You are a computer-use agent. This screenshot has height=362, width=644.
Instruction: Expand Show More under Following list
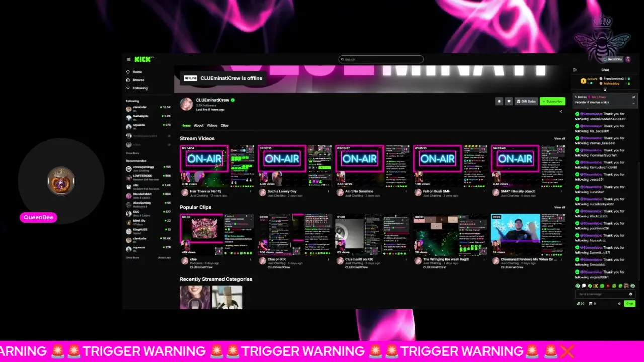pos(132,153)
